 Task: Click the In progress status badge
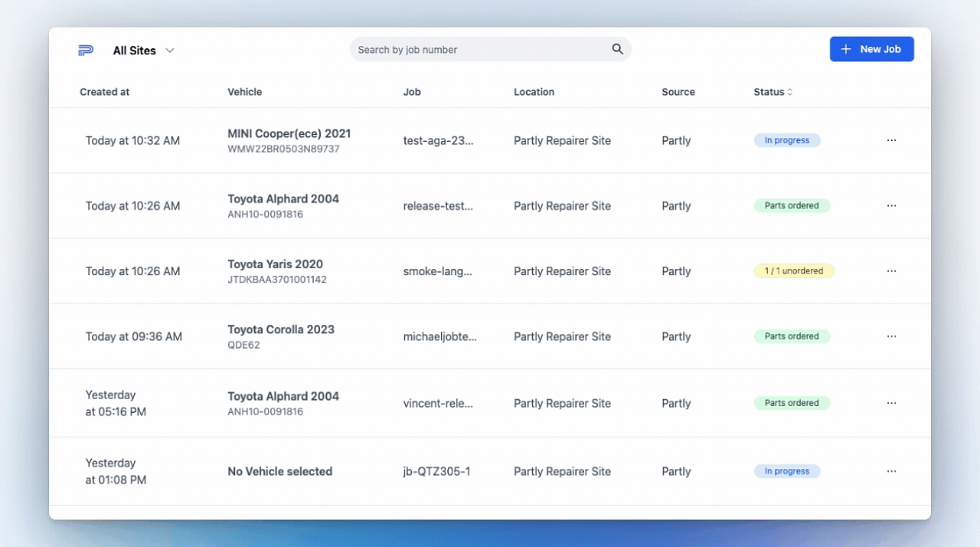click(x=787, y=140)
